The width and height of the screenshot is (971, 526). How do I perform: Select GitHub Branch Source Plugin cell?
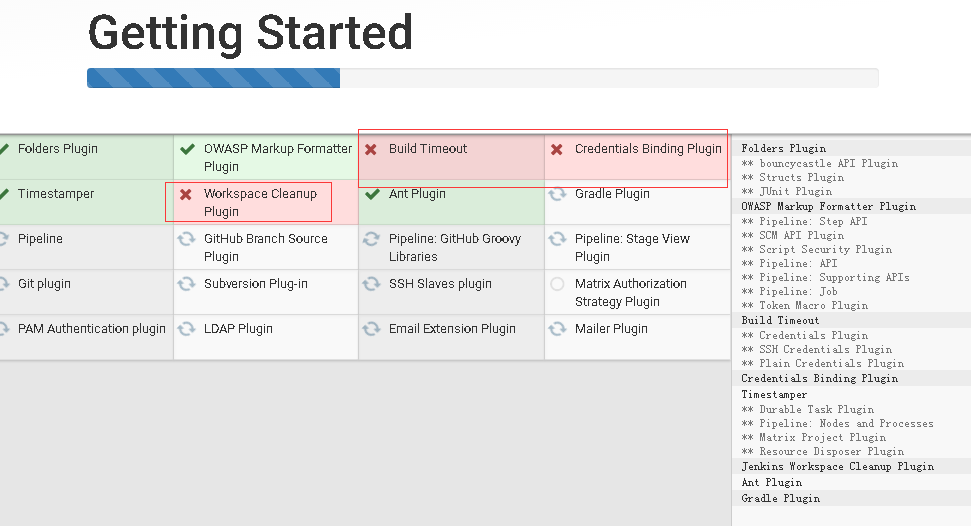(x=265, y=247)
